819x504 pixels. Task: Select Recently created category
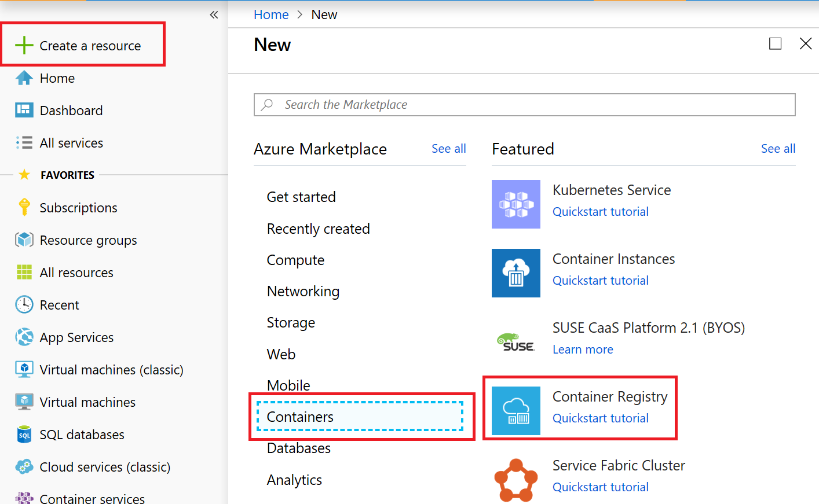pos(318,229)
